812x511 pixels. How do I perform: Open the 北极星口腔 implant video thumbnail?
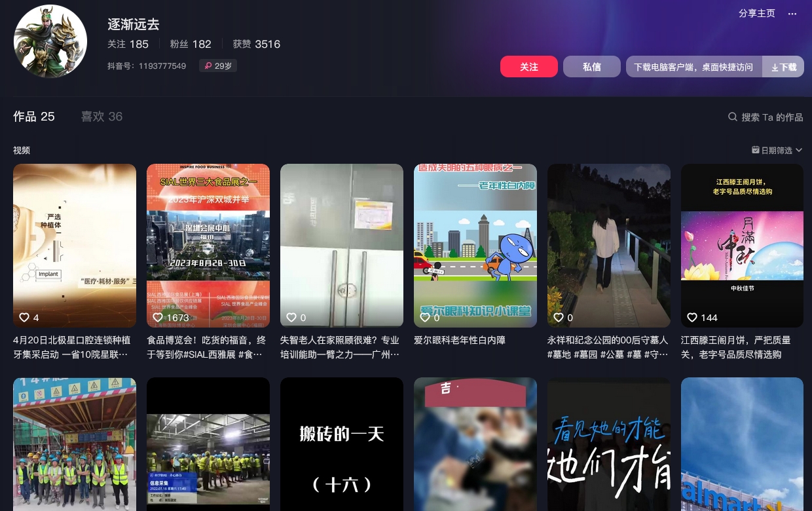tap(75, 246)
